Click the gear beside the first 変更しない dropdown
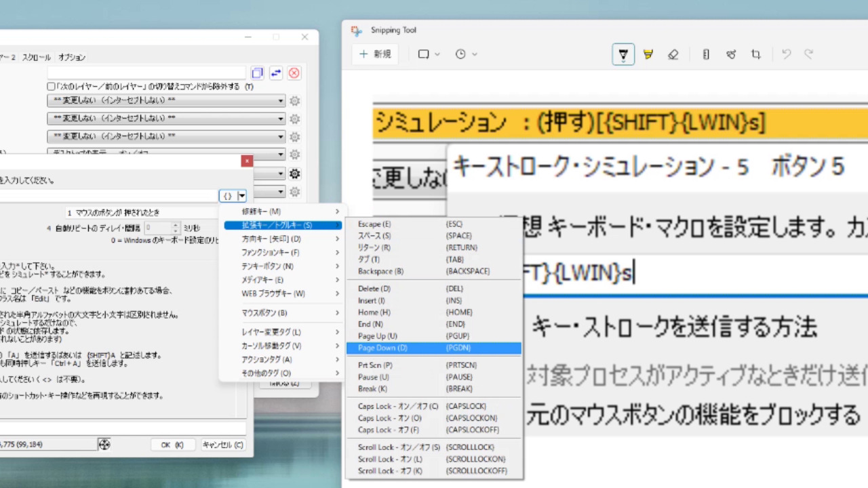 pyautogui.click(x=295, y=100)
